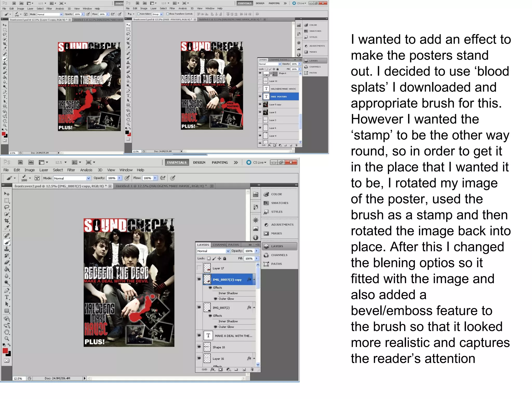Click the 12.5% zoom field in IMG_8807(2) copy window

tap(19, 378)
